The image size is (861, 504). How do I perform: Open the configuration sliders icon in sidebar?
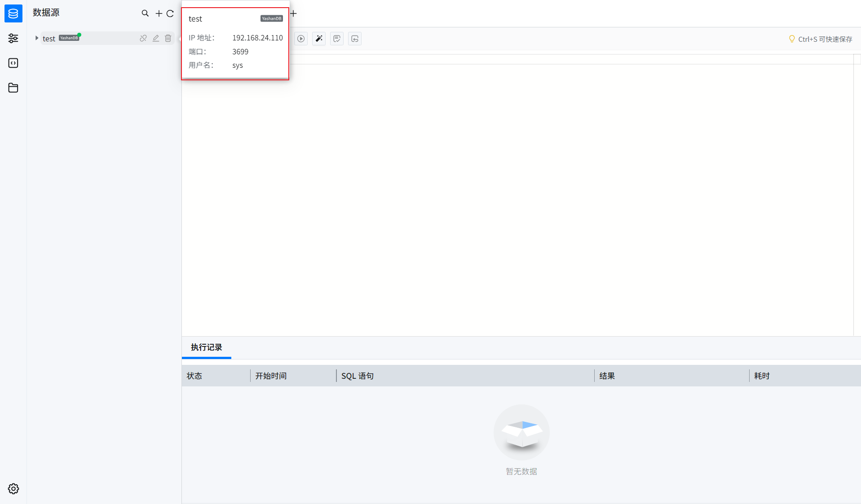point(13,38)
